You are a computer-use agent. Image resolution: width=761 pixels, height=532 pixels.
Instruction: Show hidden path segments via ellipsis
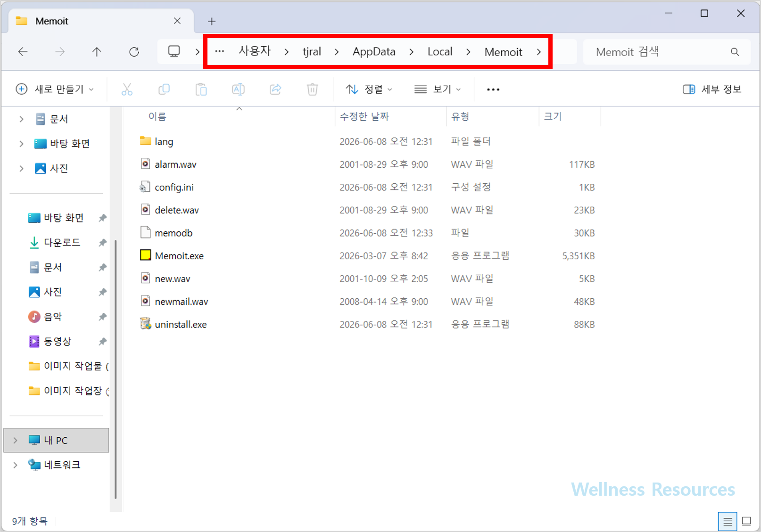(x=220, y=51)
